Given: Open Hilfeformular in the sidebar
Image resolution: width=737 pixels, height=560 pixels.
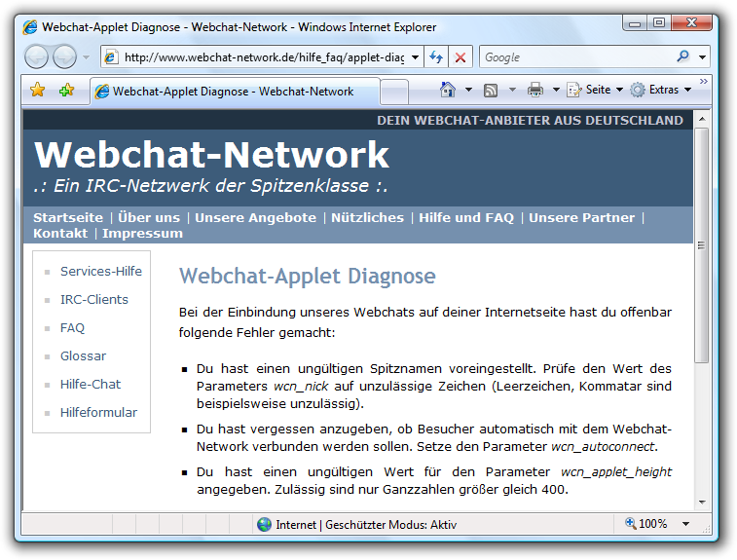Looking at the screenshot, I should point(98,412).
